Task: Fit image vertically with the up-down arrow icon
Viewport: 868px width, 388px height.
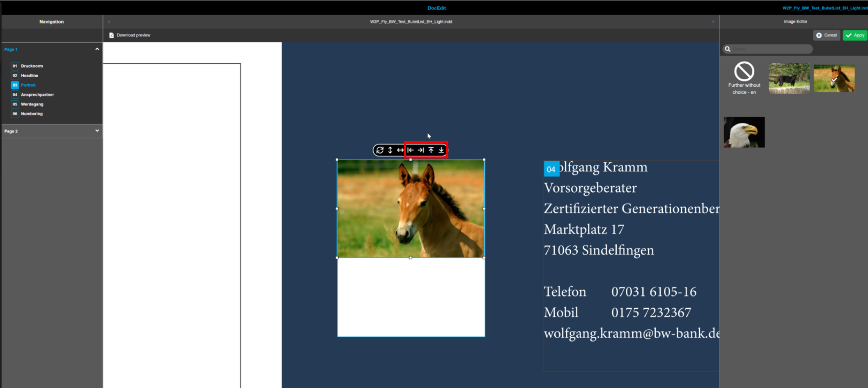Action: pos(390,150)
